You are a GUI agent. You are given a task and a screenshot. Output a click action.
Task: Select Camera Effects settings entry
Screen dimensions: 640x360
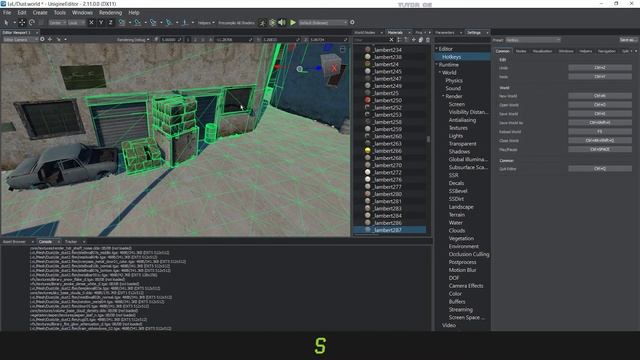click(466, 286)
